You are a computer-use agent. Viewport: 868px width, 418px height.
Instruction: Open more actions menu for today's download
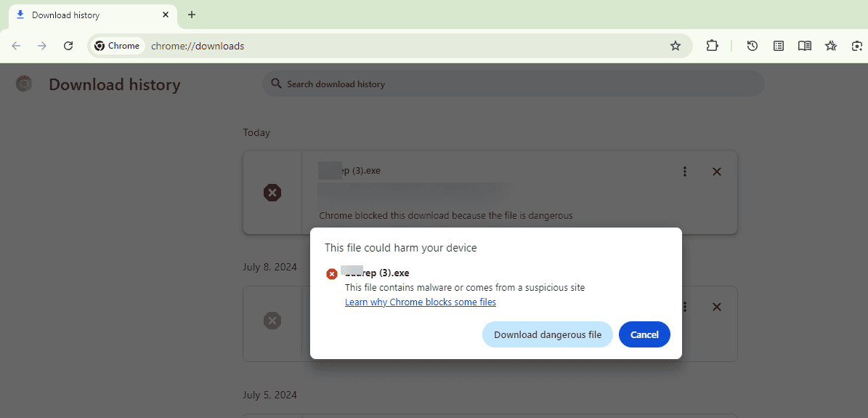pyautogui.click(x=685, y=172)
